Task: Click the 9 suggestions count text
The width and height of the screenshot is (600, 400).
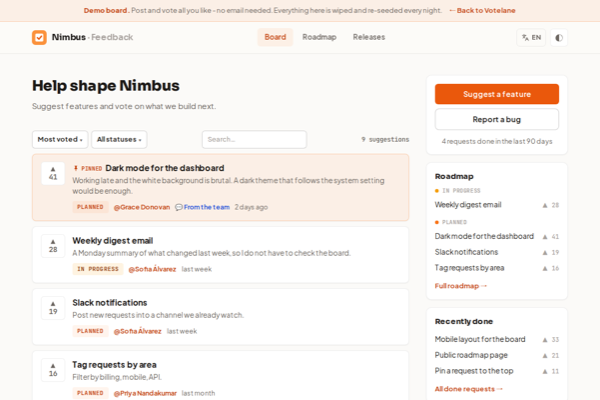Action: 385,139
